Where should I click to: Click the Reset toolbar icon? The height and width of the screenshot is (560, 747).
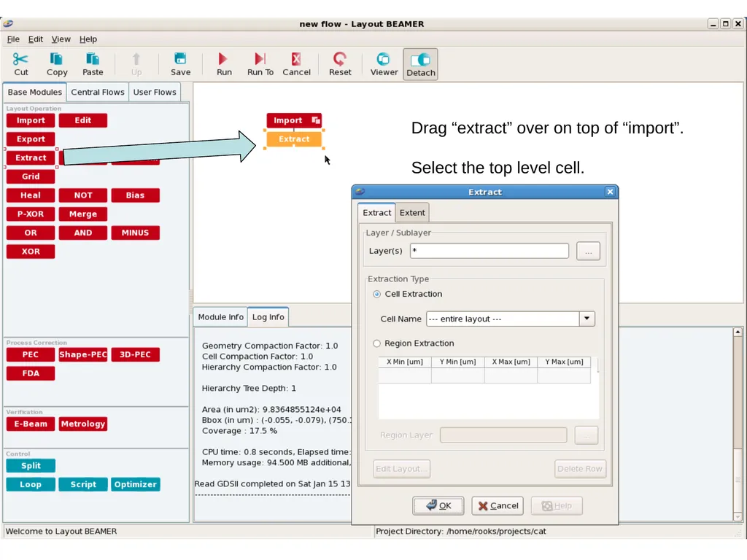pyautogui.click(x=340, y=59)
